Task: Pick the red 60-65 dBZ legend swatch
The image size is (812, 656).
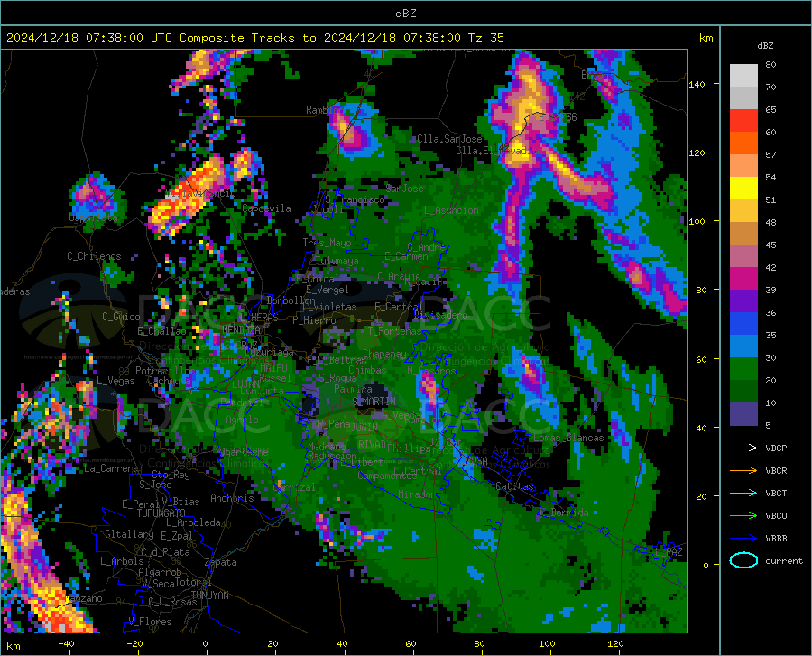Action: [x=743, y=121]
